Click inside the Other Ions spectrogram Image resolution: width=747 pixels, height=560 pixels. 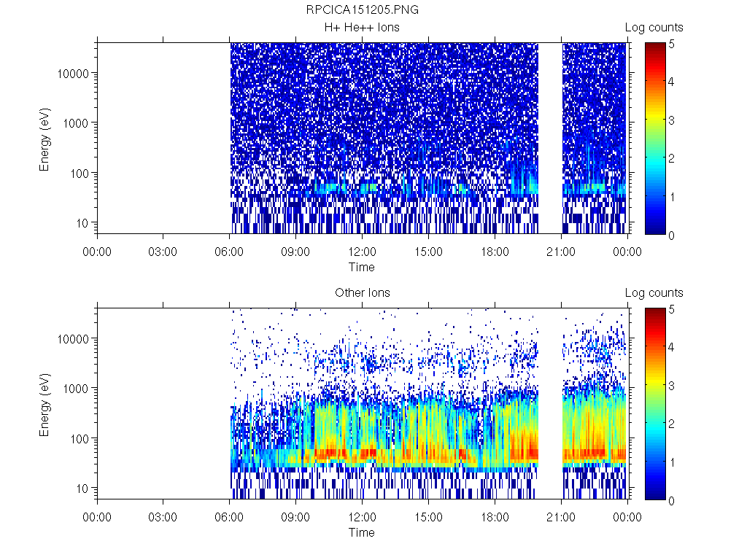[x=363, y=404]
